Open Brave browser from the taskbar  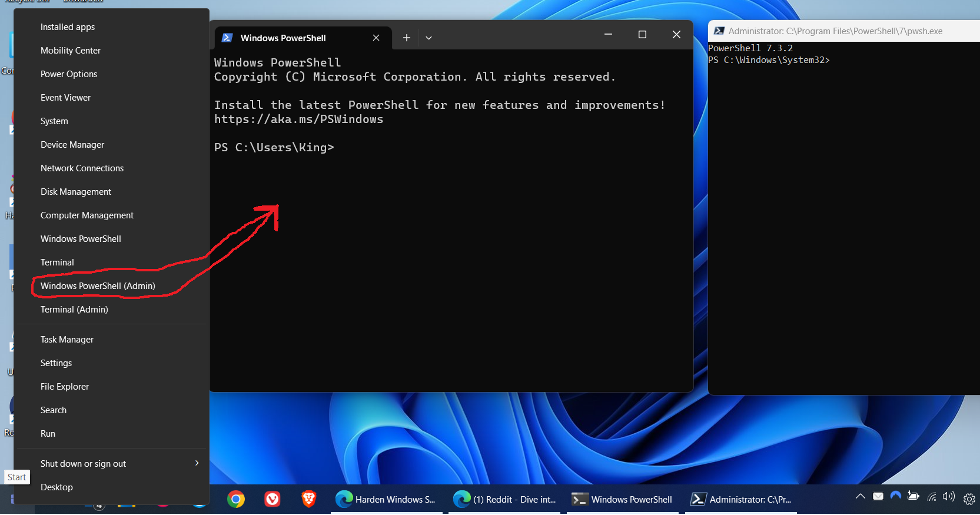pos(308,499)
